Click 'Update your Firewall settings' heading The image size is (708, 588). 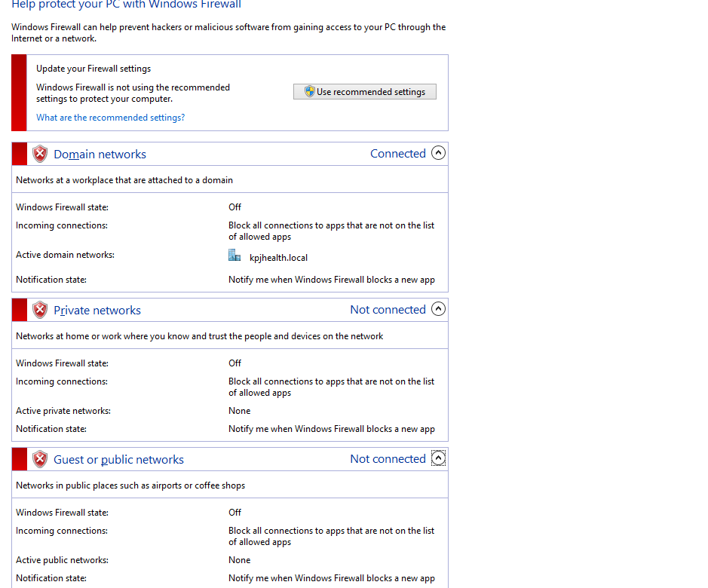(x=93, y=69)
